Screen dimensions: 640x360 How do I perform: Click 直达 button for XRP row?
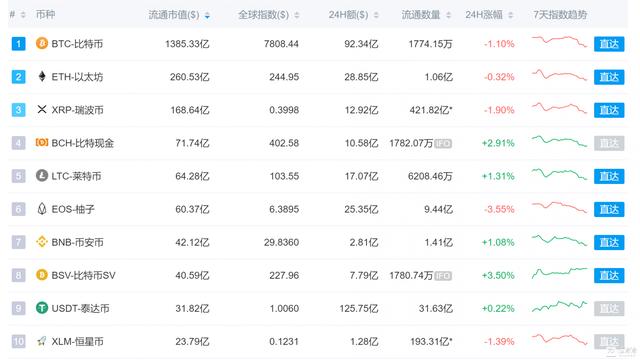[609, 110]
